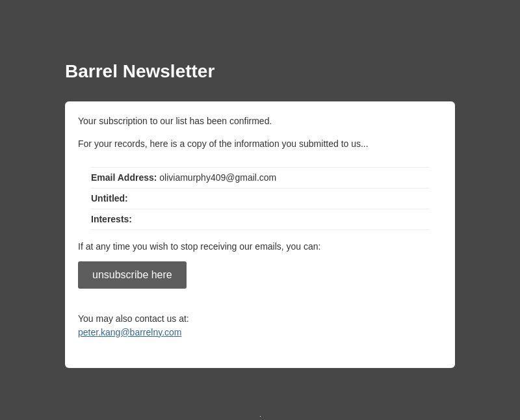Select the oliviamurphy409@gmail.com email value
Image resolution: width=520 pixels, height=420 pixels.
click(218, 177)
